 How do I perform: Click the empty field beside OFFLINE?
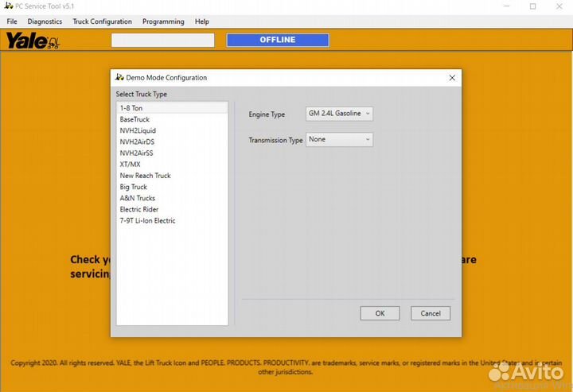click(x=163, y=40)
